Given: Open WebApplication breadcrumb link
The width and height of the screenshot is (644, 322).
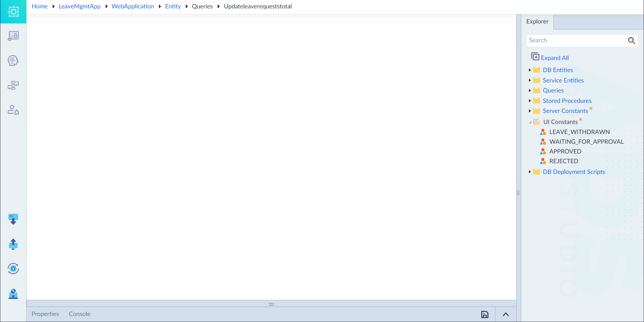Looking at the screenshot, I should [133, 6].
